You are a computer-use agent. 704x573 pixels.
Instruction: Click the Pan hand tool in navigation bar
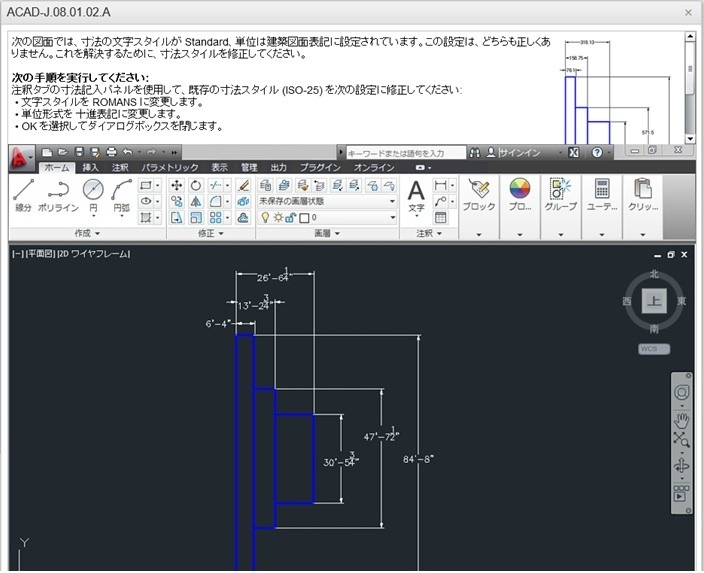(x=682, y=417)
